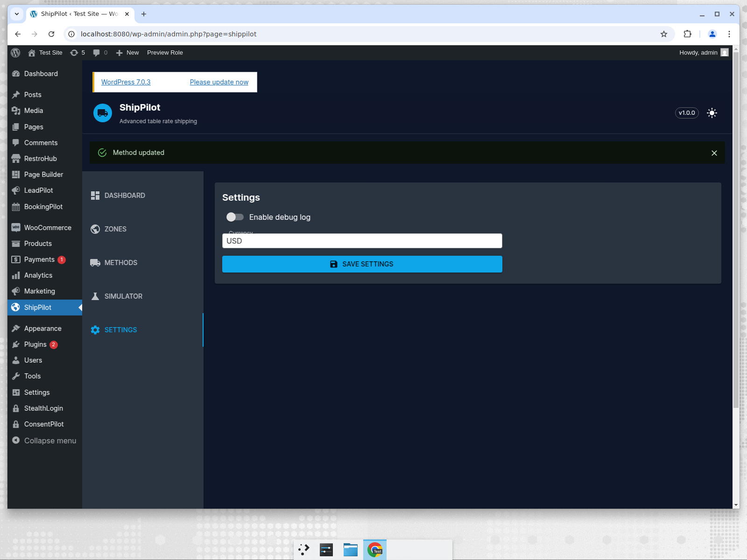Click the Simulator flask icon

[95, 296]
